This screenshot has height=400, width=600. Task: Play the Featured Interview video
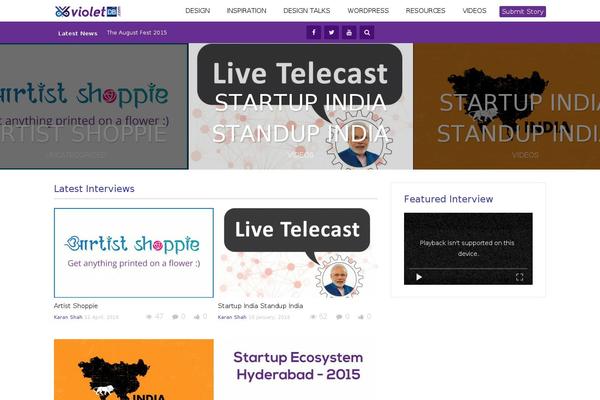pos(419,277)
